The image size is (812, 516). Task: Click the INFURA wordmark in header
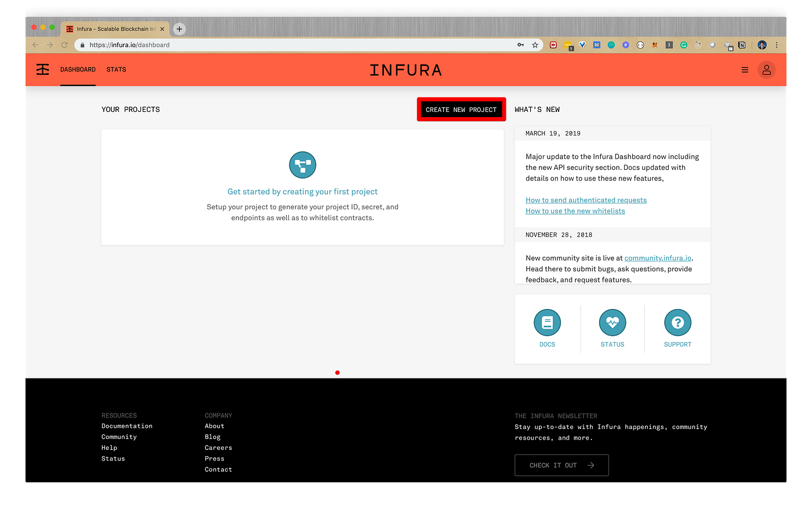point(406,70)
